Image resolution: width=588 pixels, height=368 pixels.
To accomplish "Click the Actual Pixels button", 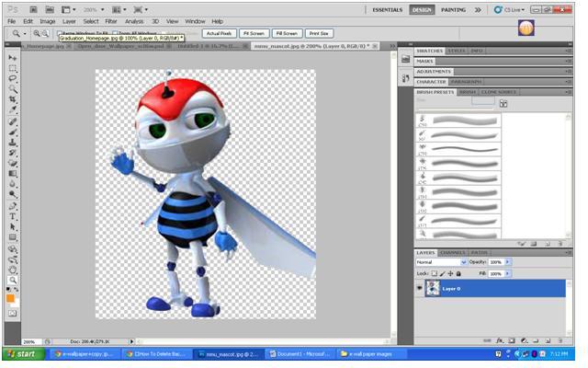I will tap(220, 33).
